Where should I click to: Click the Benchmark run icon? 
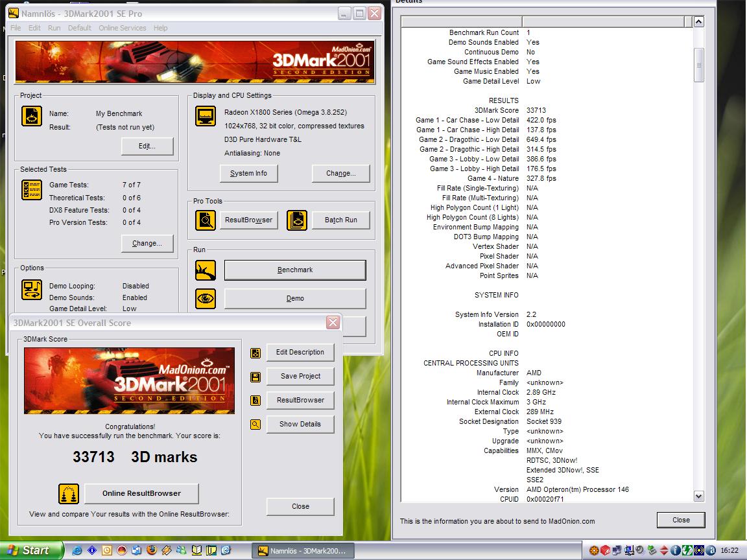[x=206, y=270]
